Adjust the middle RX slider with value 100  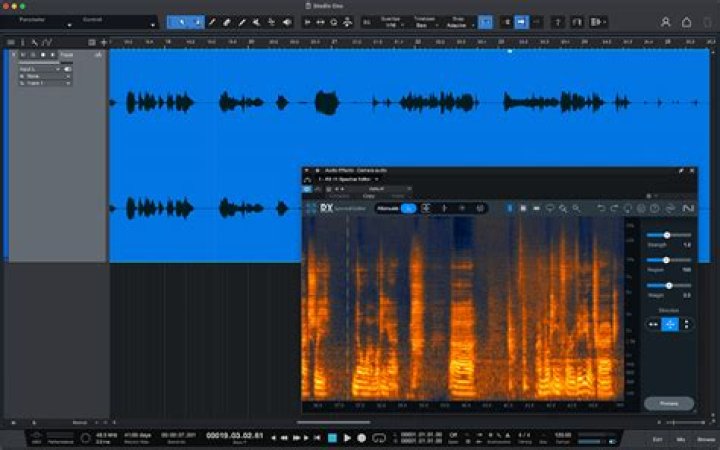click(x=667, y=260)
